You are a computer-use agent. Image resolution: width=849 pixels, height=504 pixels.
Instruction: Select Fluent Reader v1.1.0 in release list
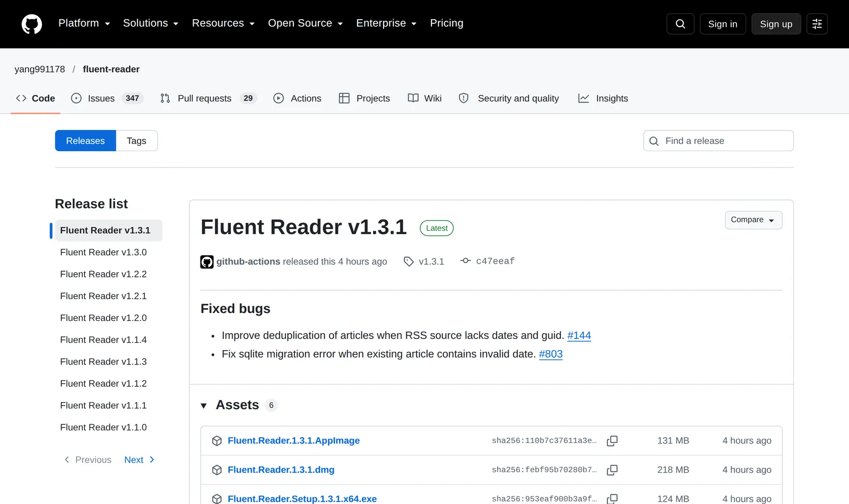tap(103, 428)
